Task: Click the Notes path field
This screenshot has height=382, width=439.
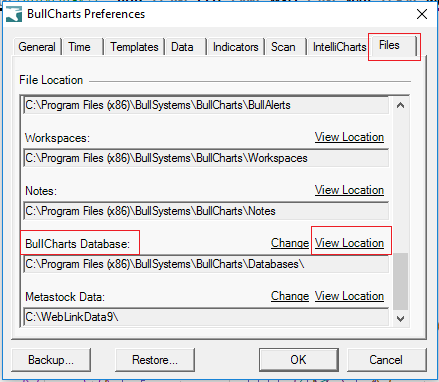Action: click(x=206, y=211)
